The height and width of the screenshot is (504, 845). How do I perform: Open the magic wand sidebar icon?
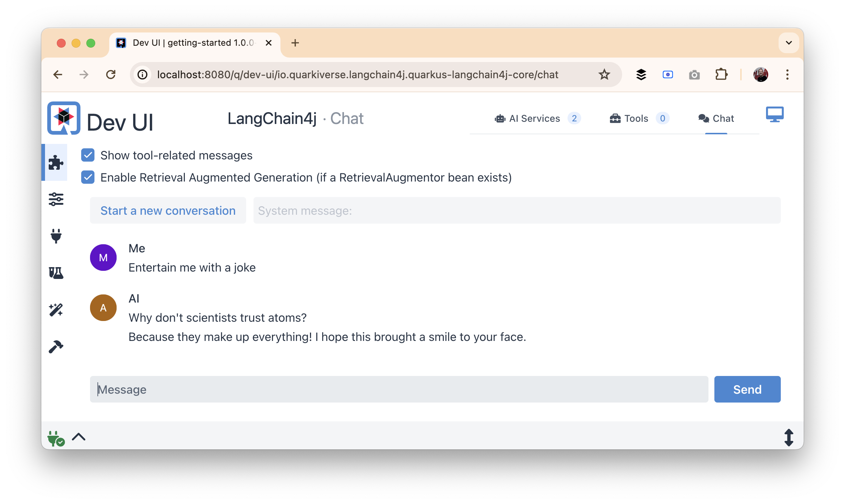(56, 310)
